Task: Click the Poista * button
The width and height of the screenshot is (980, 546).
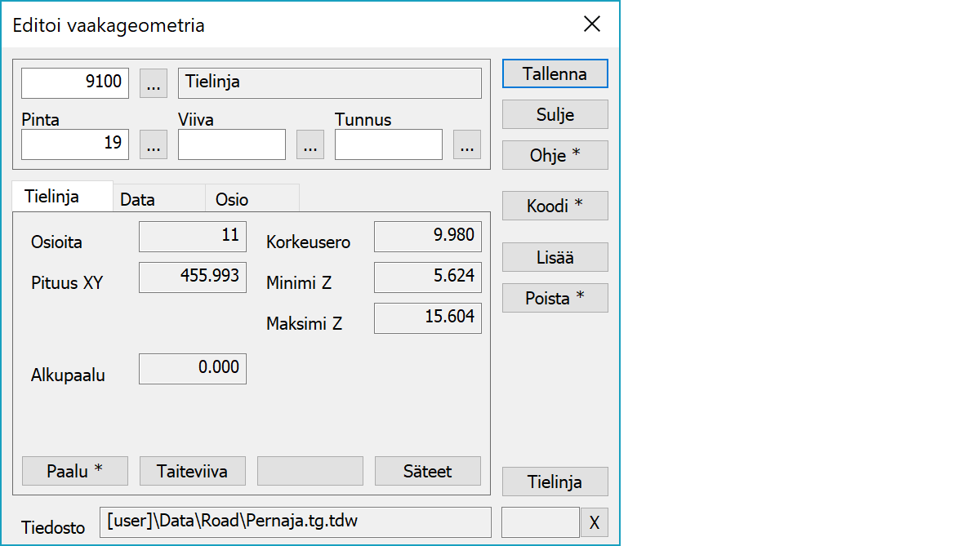Action: click(x=555, y=299)
